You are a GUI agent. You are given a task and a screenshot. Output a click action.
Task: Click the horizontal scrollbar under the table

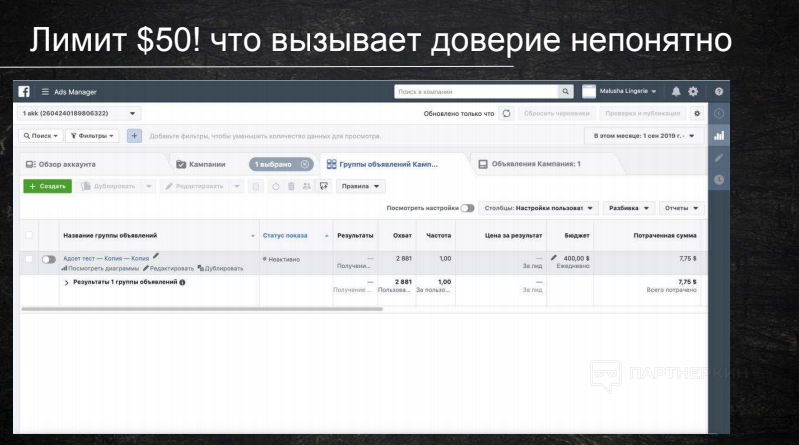click(x=202, y=309)
